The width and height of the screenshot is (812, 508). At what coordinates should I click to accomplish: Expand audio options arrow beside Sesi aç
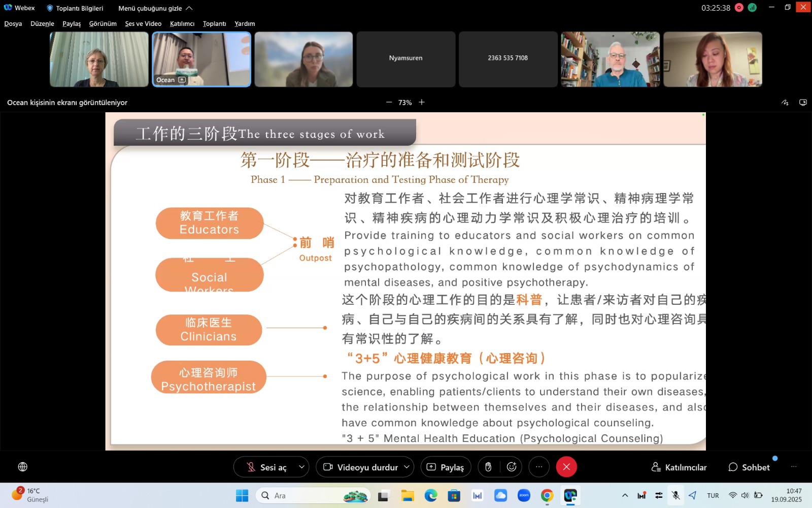(x=301, y=467)
